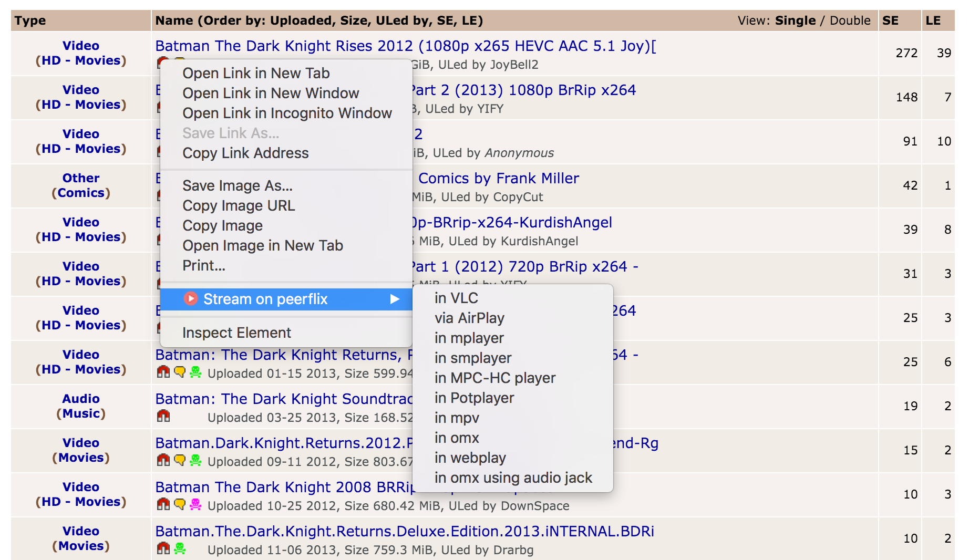This screenshot has height=560, width=969.
Task: Open Batman.Dark.Knight.Returns.2012 torrent link
Action: click(x=284, y=443)
